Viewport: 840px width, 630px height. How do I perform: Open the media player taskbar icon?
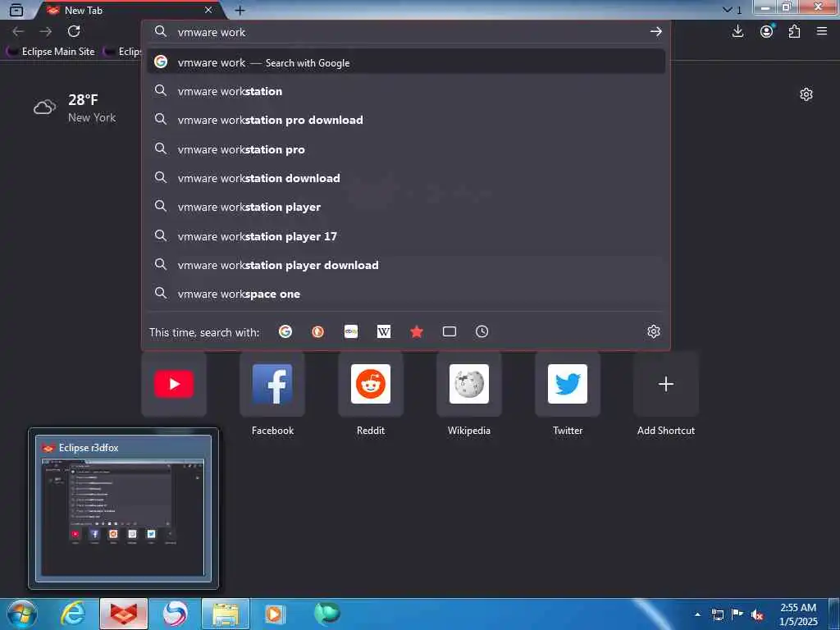click(276, 614)
